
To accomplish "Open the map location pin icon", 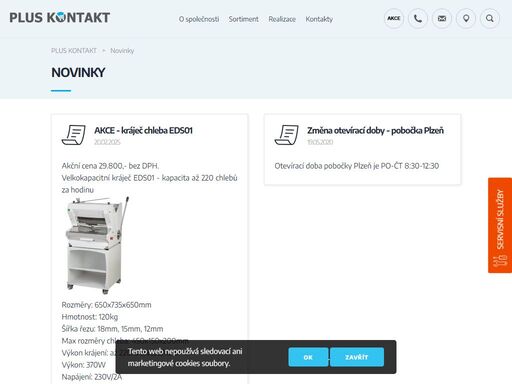I will [466, 18].
